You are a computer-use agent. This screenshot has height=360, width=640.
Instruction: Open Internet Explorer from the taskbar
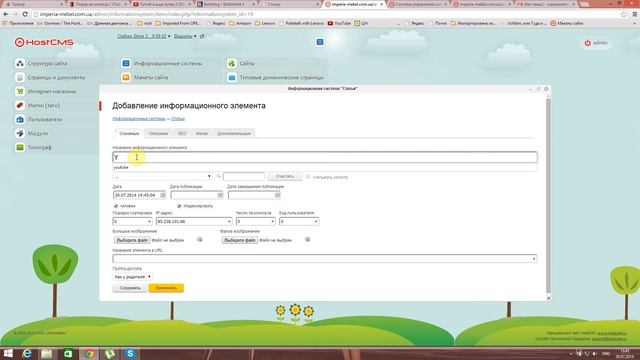(x=27, y=353)
